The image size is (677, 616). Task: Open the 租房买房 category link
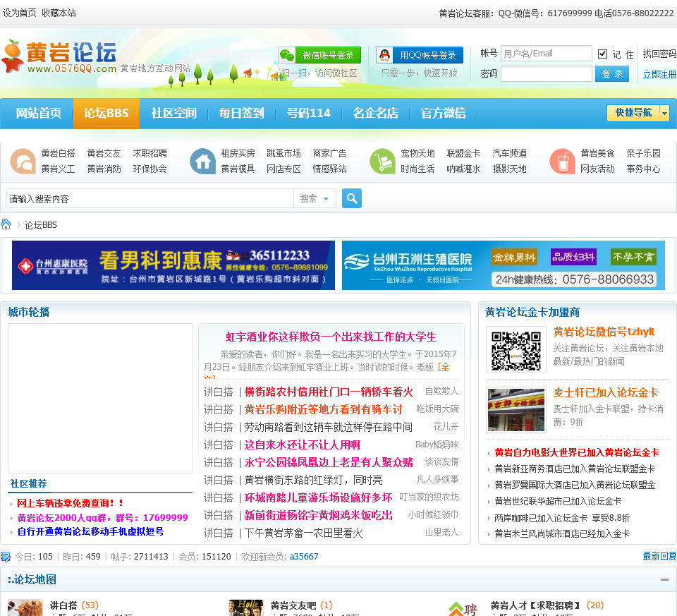(x=238, y=153)
